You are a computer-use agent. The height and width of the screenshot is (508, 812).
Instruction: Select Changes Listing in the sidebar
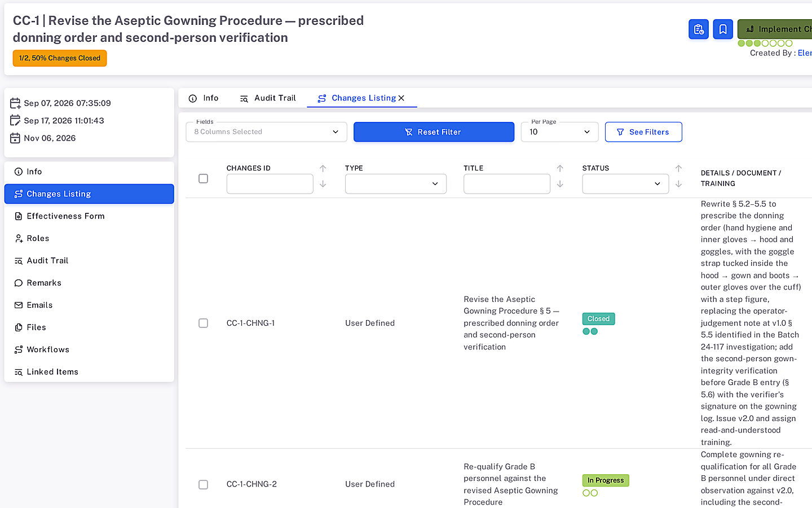pos(89,194)
